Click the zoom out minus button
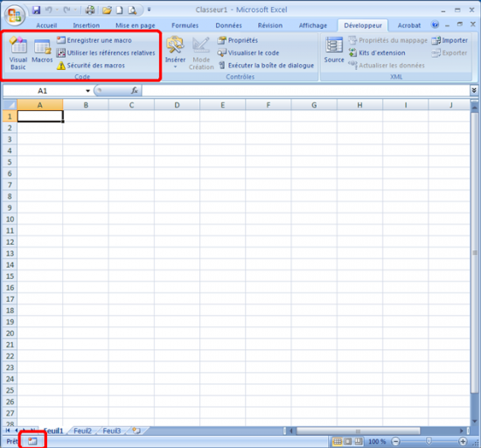481x448 pixels. 396,442
